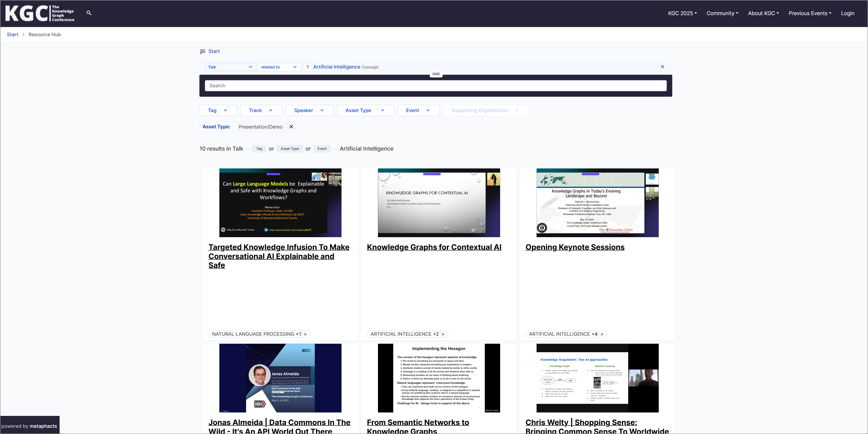Expand tags arrow on Artificial Intelligence +4 chip
The width and height of the screenshot is (868, 434).
click(602, 334)
